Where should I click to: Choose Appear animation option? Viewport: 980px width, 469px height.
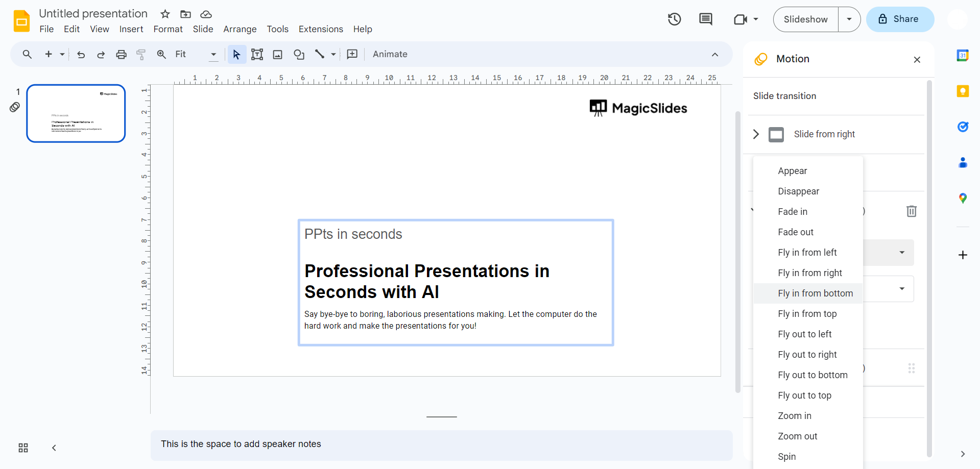point(808,171)
